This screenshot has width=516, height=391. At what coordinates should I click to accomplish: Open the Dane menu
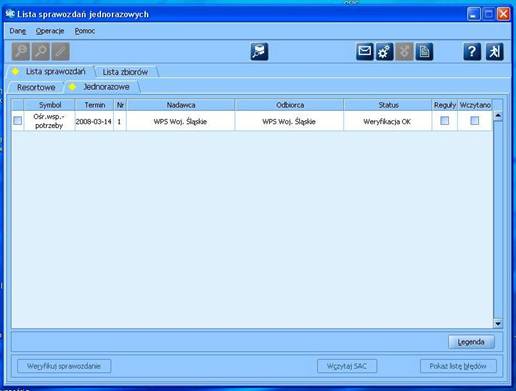pyautogui.click(x=18, y=31)
